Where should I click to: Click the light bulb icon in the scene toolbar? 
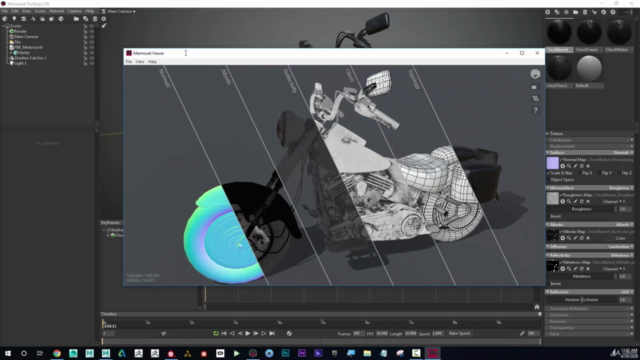pyautogui.click(x=14, y=19)
